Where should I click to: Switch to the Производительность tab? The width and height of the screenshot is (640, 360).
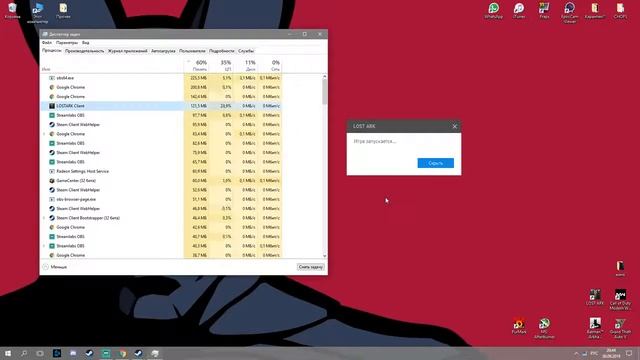[x=84, y=51]
